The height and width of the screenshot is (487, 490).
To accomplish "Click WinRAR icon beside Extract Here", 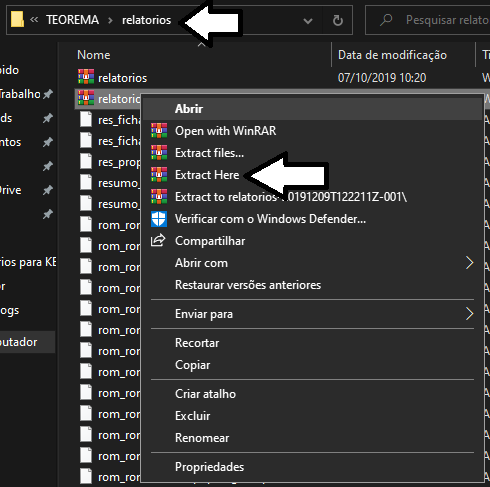I will coord(159,175).
